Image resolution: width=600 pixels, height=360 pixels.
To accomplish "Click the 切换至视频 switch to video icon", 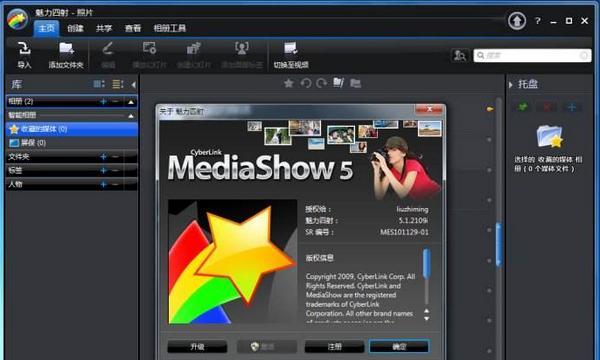I will point(291,49).
